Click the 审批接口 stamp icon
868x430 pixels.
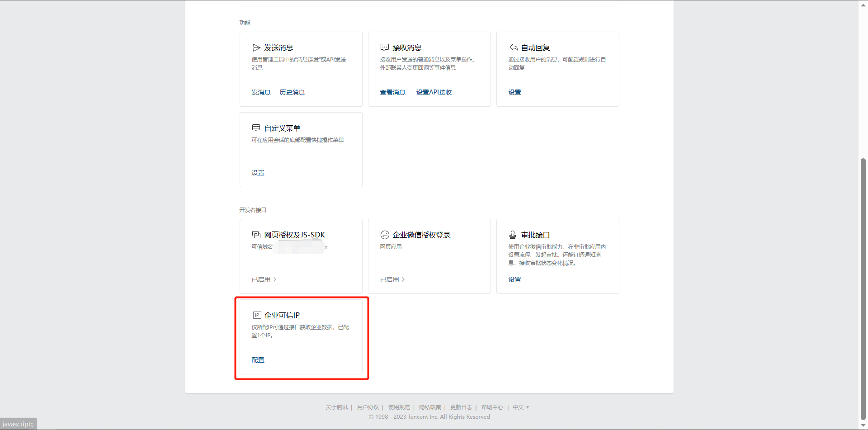click(x=513, y=235)
